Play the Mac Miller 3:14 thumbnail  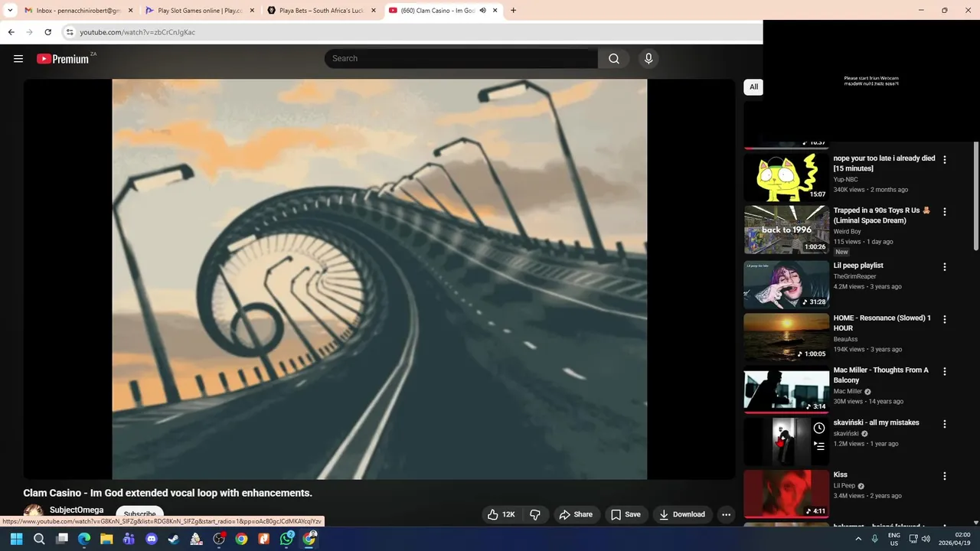[x=786, y=390]
